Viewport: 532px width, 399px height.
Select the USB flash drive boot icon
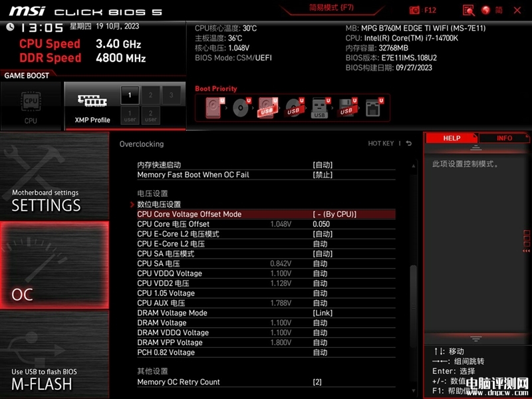[x=320, y=108]
